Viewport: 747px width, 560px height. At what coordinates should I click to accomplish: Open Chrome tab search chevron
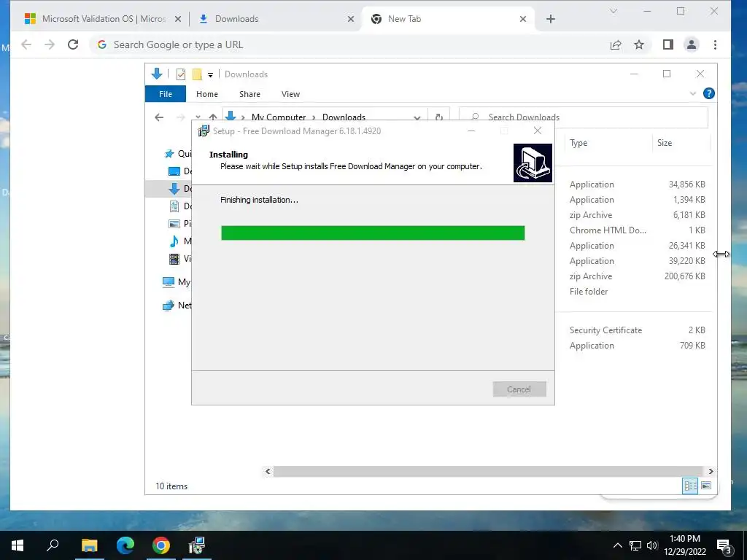[x=614, y=11]
